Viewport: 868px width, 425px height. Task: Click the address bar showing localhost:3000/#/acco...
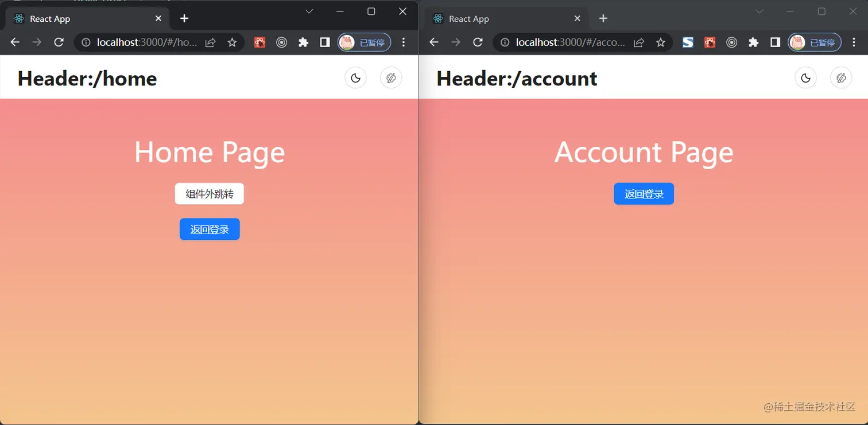583,42
